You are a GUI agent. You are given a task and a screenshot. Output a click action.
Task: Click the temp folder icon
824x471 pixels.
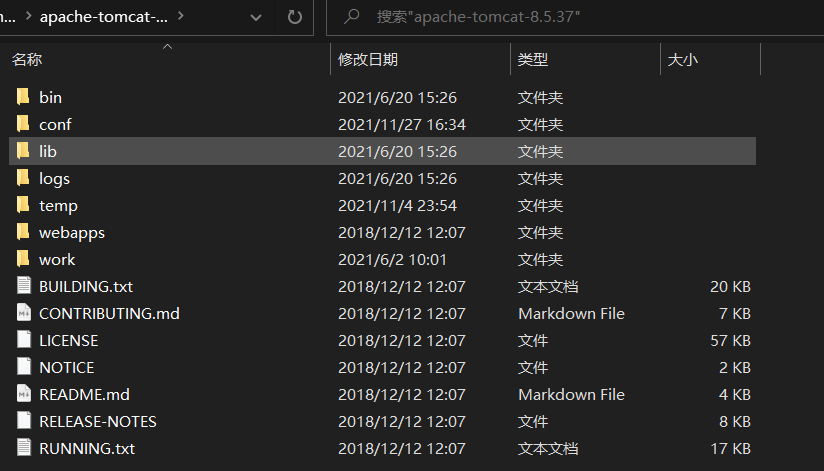click(x=23, y=205)
